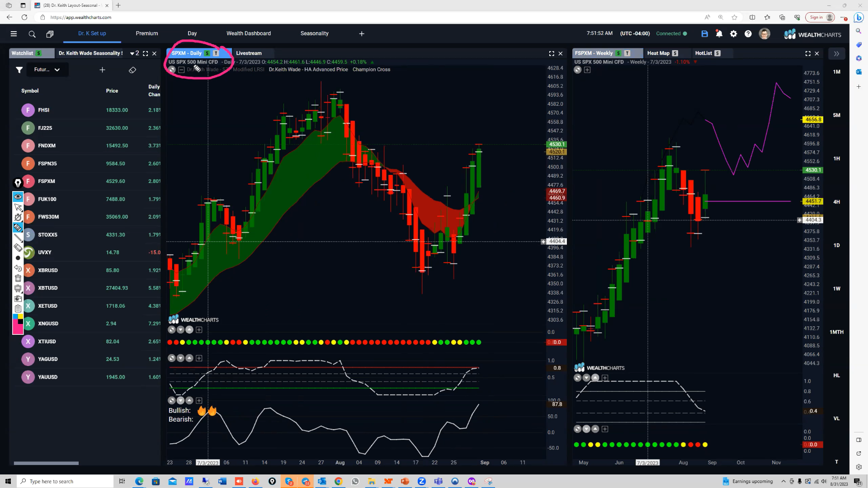The width and height of the screenshot is (868, 488).
Task: Select the 1MTH timeframe button
Action: (x=837, y=332)
